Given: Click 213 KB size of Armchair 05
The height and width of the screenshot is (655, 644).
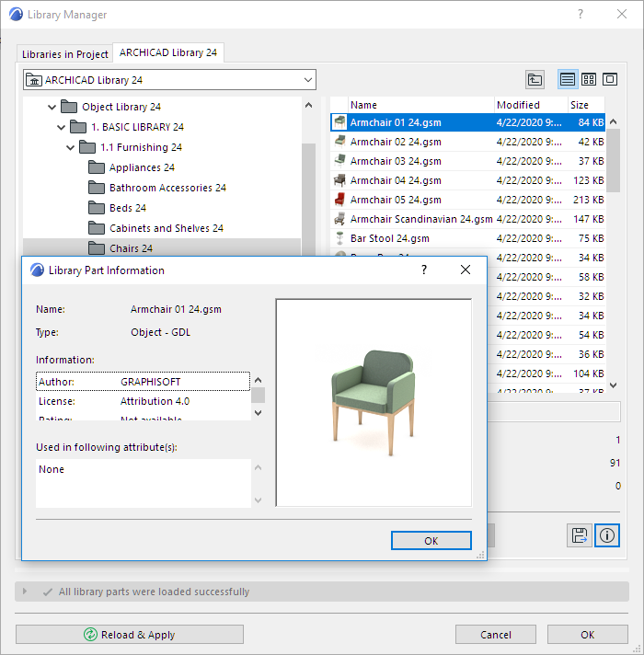Looking at the screenshot, I should tap(589, 200).
